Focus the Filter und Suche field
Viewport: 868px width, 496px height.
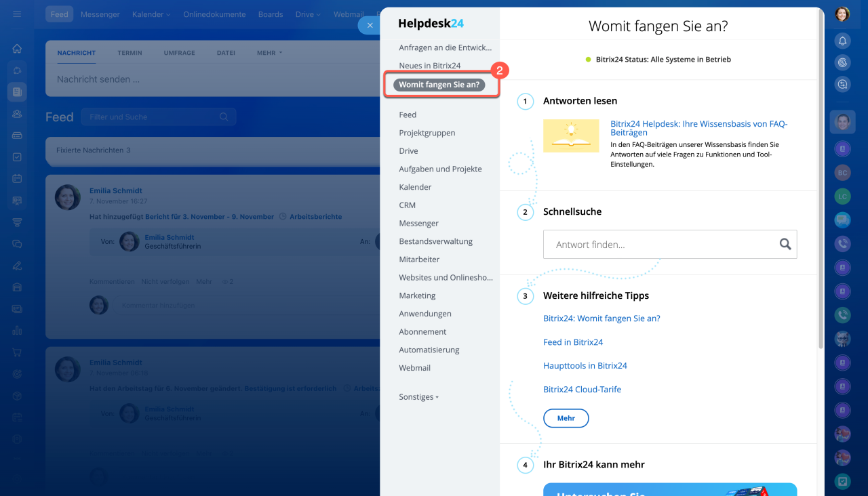pos(159,117)
